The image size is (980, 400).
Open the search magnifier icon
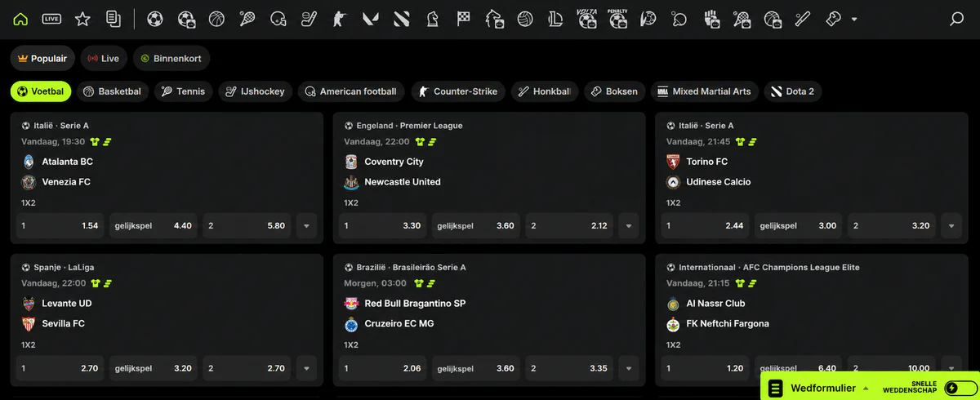click(x=957, y=19)
